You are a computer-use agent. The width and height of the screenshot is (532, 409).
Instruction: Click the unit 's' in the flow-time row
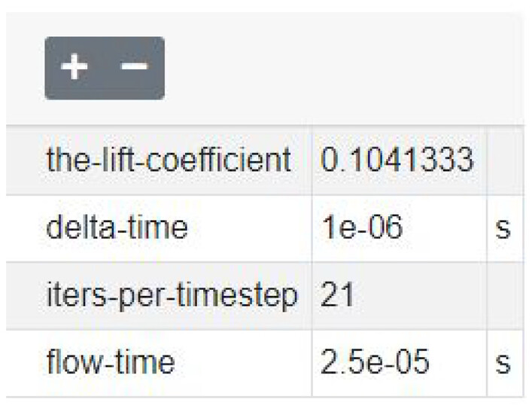[x=503, y=363]
